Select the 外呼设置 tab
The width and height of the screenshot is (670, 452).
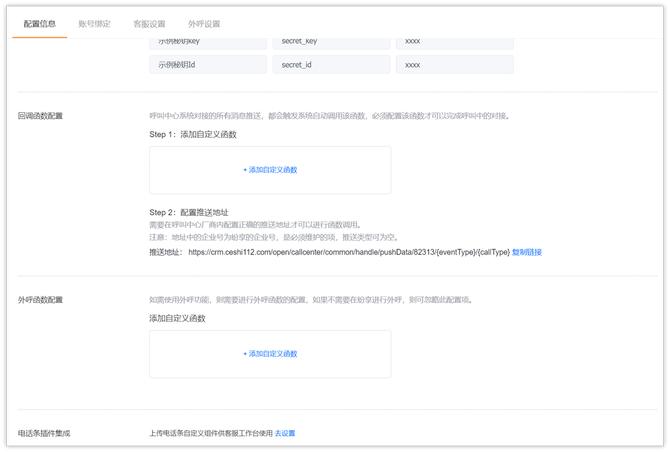[204, 23]
